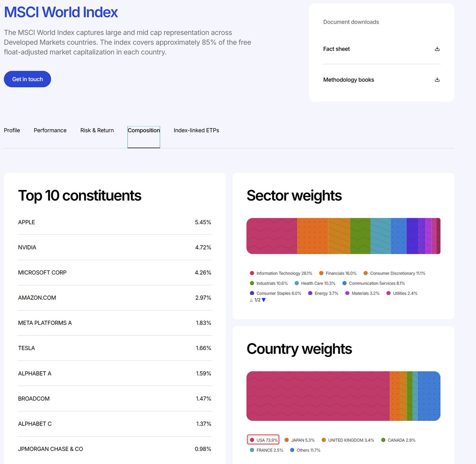Toggle Industrials 10.6% legend item
The height and width of the screenshot is (464, 476).
coord(269,283)
